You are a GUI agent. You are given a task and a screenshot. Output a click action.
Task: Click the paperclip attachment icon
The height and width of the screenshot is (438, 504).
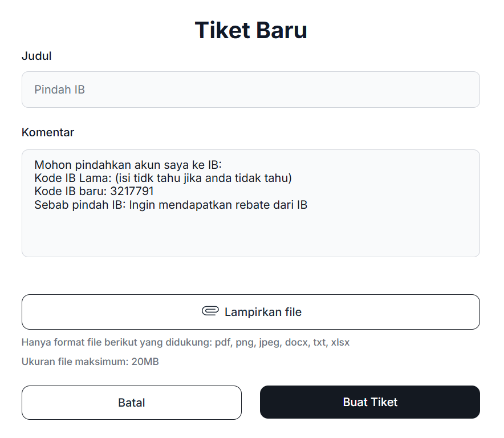tap(210, 311)
